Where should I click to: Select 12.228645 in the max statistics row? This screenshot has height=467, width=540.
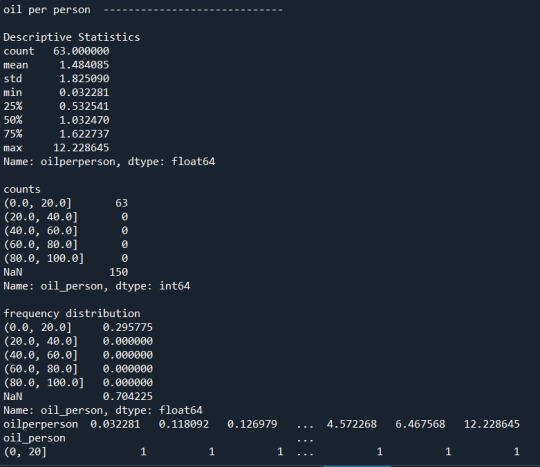[81, 148]
